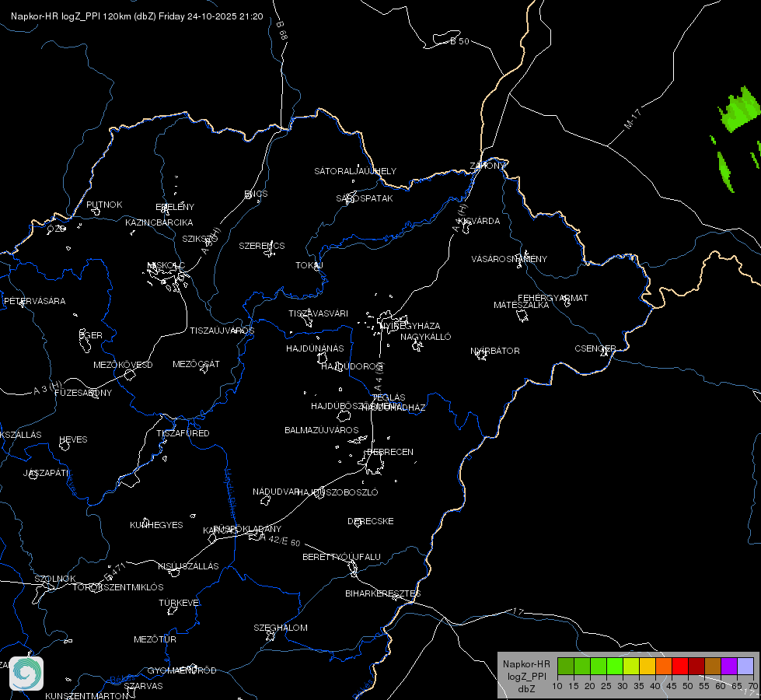Click the ENCS label
This screenshot has height=700, width=761.
click(256, 194)
